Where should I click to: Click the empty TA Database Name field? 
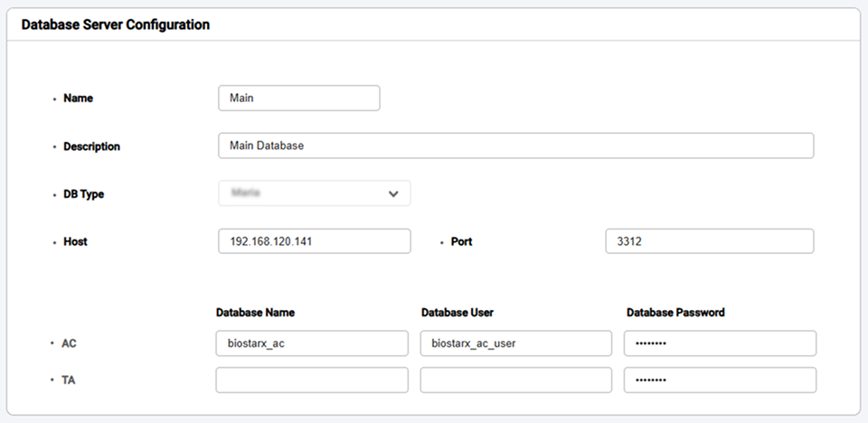tap(312, 380)
